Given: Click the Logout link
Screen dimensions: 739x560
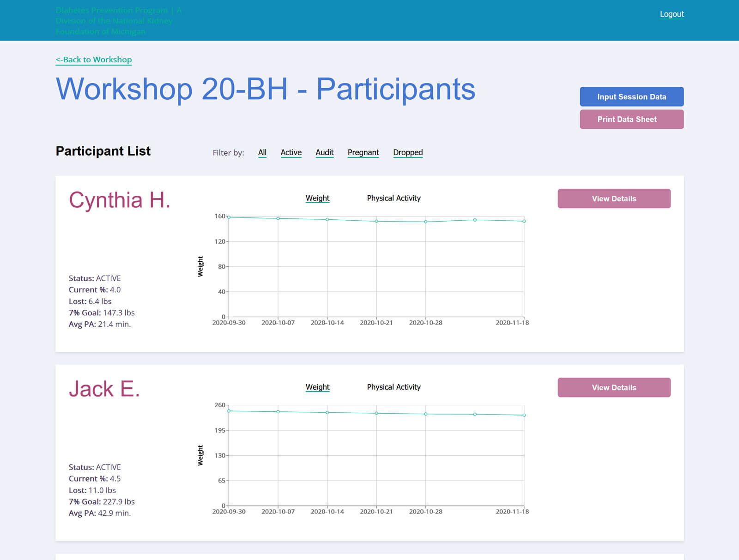Looking at the screenshot, I should click(672, 14).
